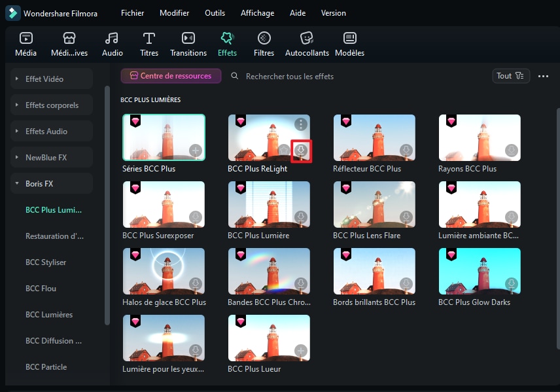Download the Lumière pour les yeux... effect
560x392 pixels.
pyautogui.click(x=196, y=351)
